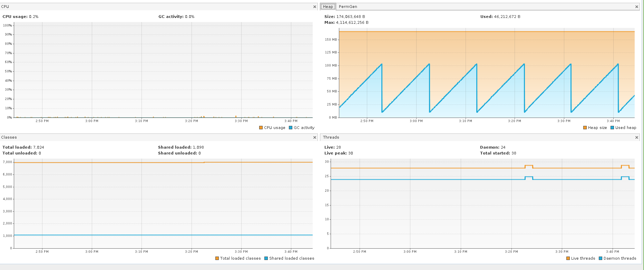644x270 pixels.
Task: Close the Classes graph panel
Action: [x=314, y=138]
